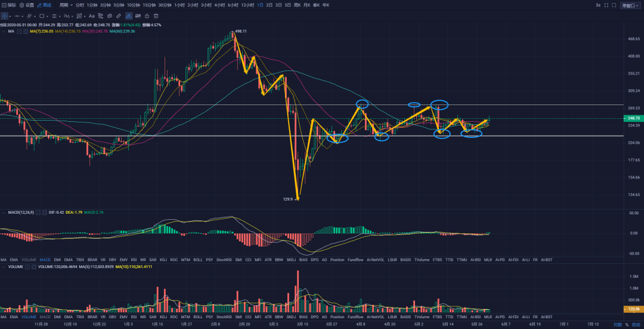This screenshot has height=329, width=644.
Task: Toggle the 画线 drawing toolbar button
Action: (44, 5)
